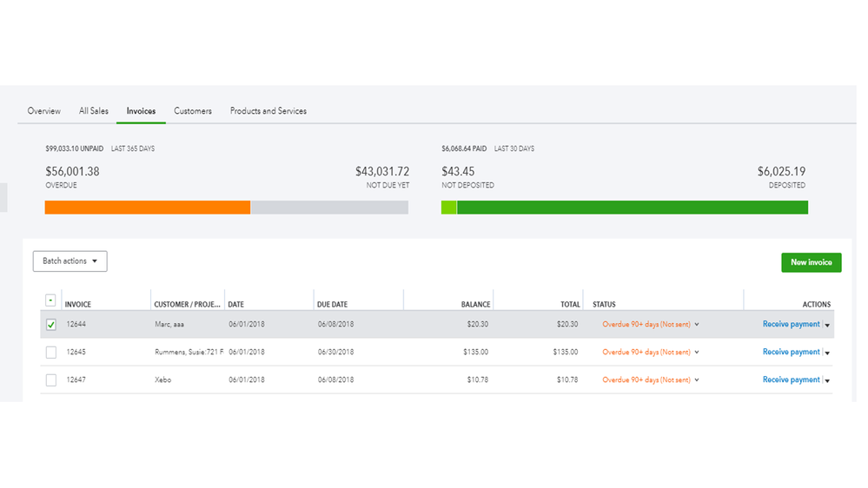Open actions arrow beside invoice 12644's Receive payment
The height and width of the screenshot is (488, 868).
(x=827, y=326)
